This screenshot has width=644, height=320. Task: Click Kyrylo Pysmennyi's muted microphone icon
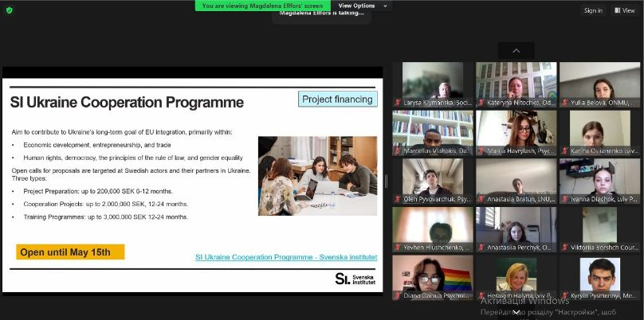pos(565,295)
